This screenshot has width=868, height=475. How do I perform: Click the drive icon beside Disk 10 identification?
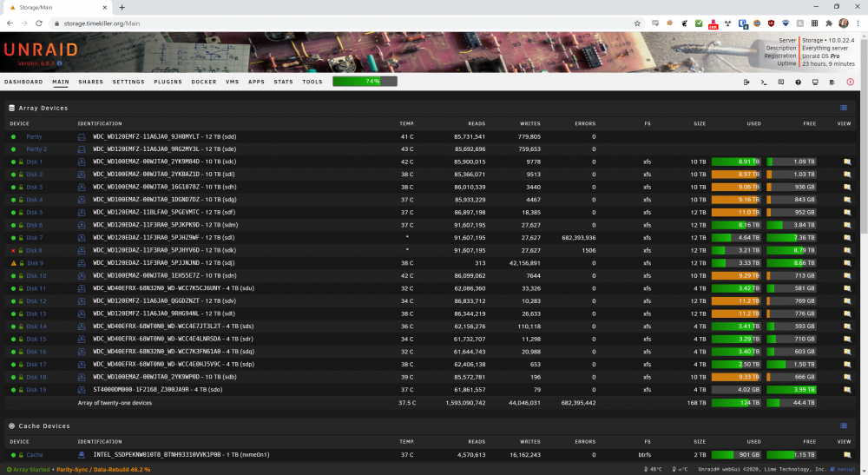click(x=82, y=275)
